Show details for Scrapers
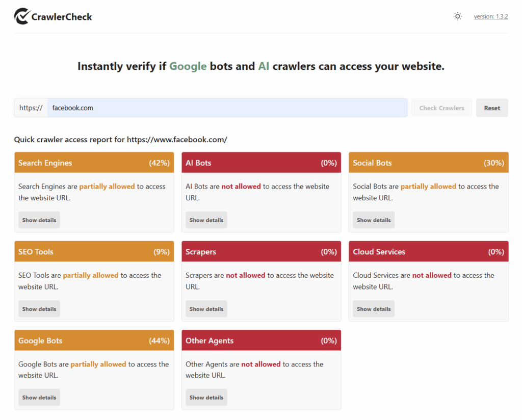This screenshot has height=420, width=522. pyautogui.click(x=206, y=309)
